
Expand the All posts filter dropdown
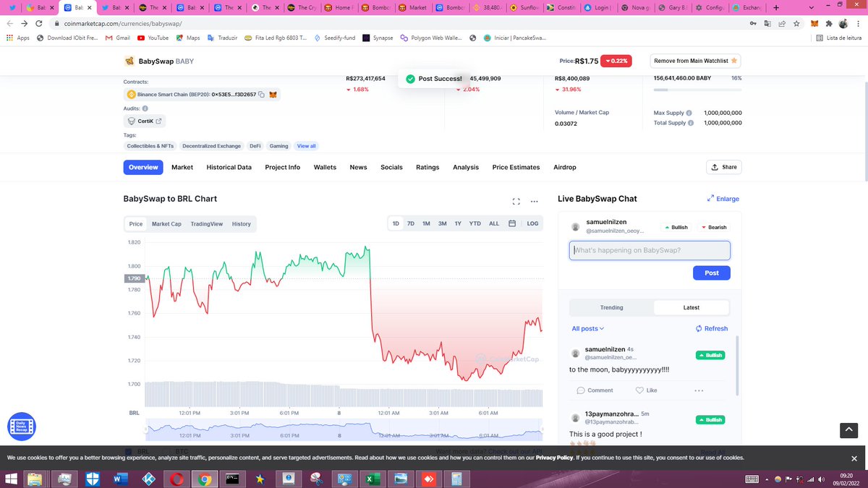point(588,328)
